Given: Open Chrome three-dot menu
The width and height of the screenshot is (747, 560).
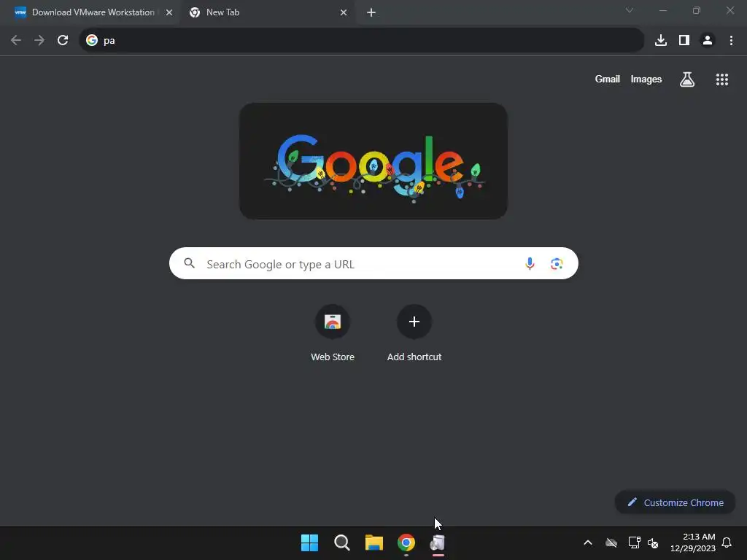Looking at the screenshot, I should (x=731, y=41).
